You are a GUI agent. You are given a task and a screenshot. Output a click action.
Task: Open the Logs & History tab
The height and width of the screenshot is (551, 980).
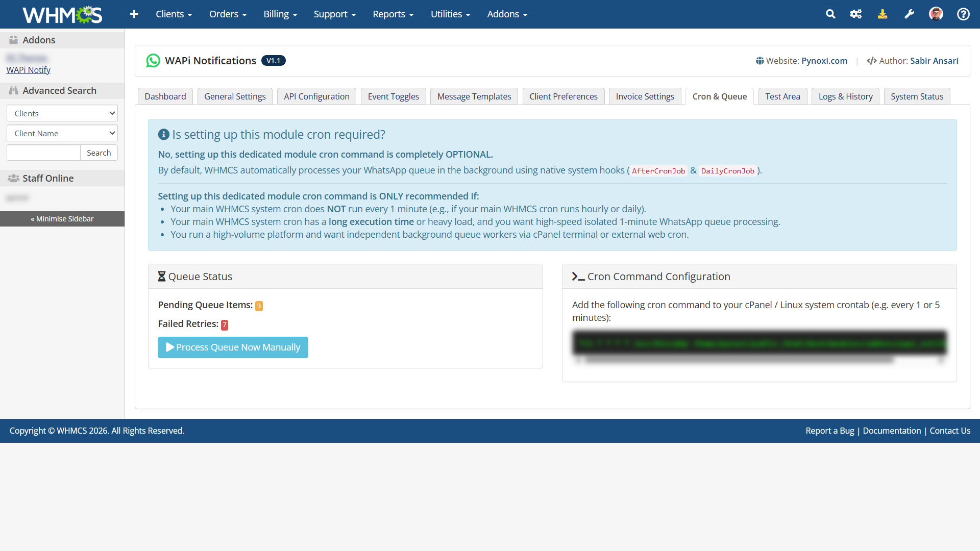[x=845, y=96]
